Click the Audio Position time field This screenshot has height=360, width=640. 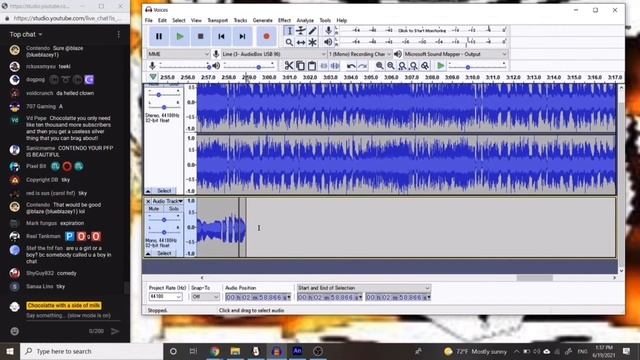[258, 298]
